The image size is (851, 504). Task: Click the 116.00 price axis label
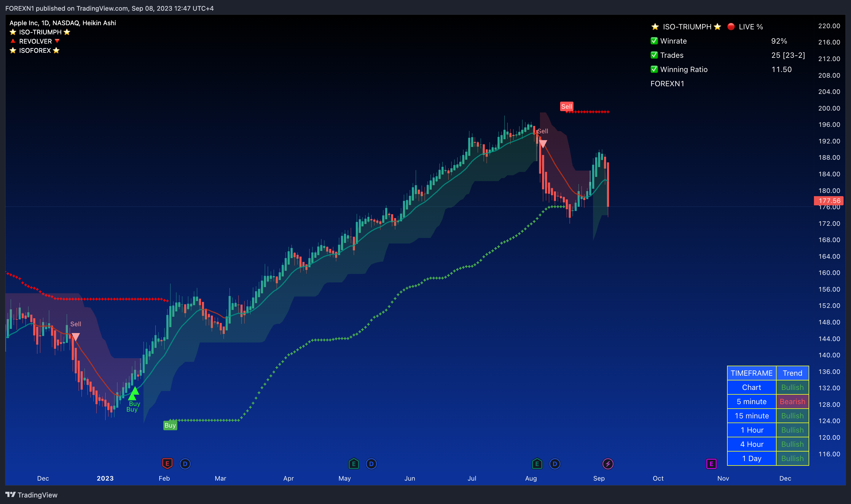(829, 454)
